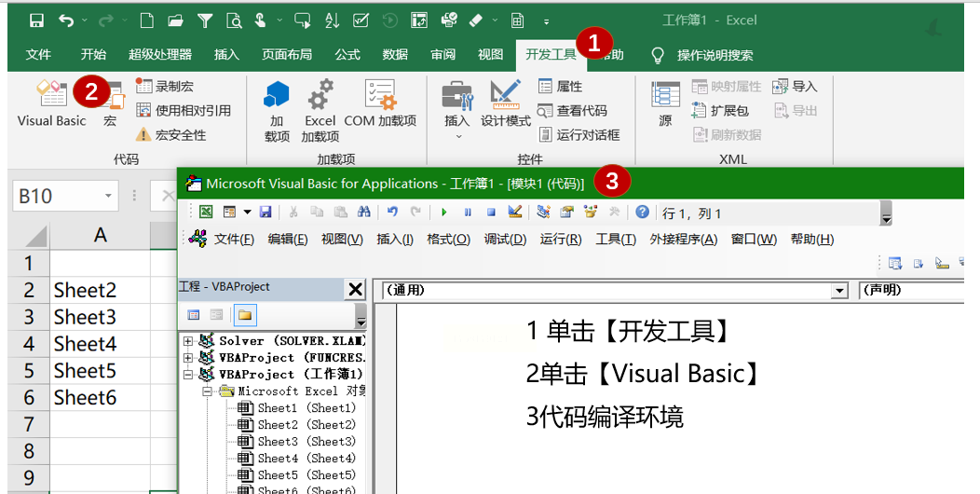Click the Break (pause) button in VBA toolbar

(x=468, y=212)
